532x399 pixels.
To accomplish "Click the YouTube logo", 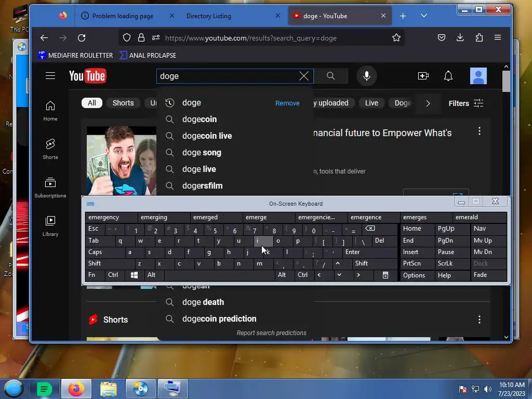I will click(x=87, y=76).
